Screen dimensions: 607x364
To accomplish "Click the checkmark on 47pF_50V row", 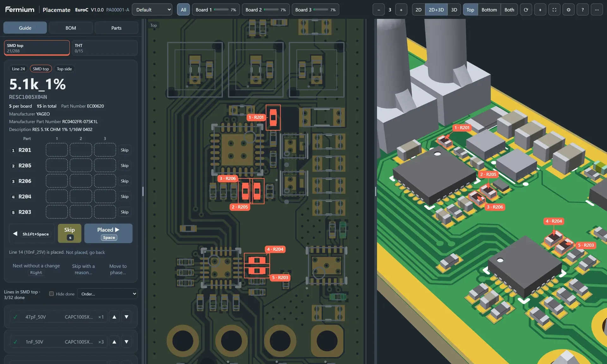I will [15, 317].
